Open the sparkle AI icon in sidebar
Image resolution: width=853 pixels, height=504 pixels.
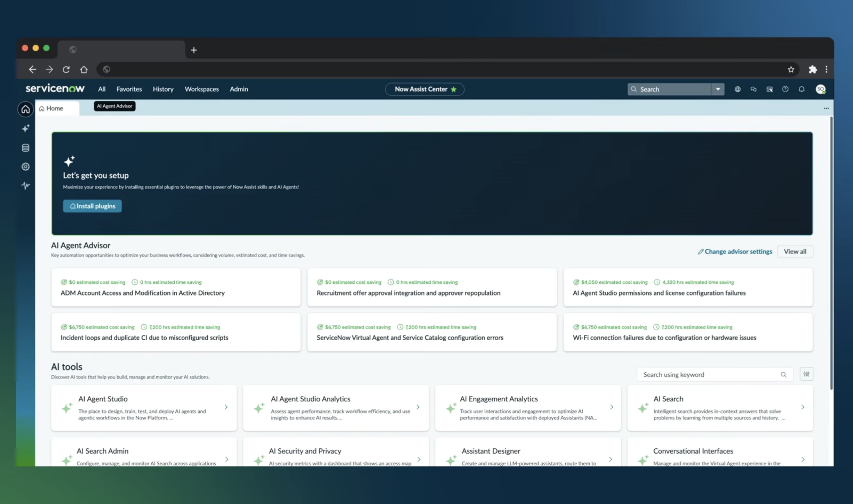tap(25, 128)
